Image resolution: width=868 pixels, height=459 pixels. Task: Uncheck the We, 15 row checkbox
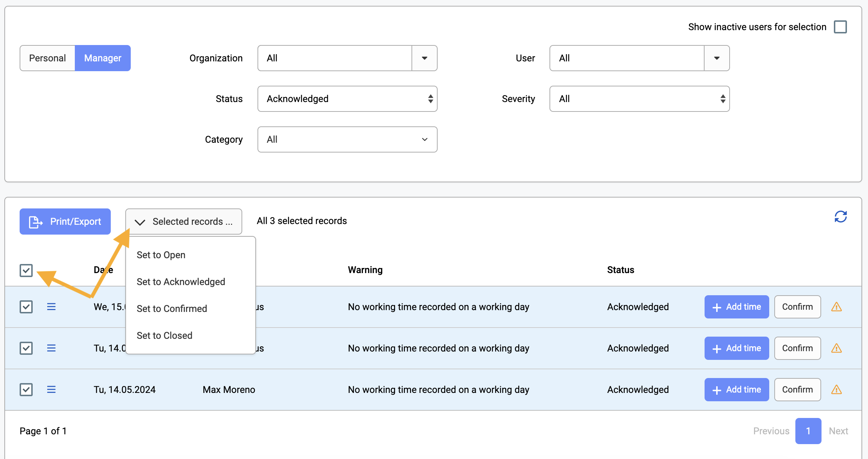(26, 307)
